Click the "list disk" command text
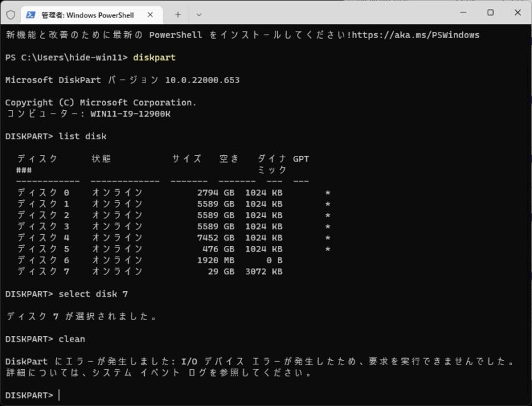This screenshot has width=532, height=406. pyautogui.click(x=82, y=136)
